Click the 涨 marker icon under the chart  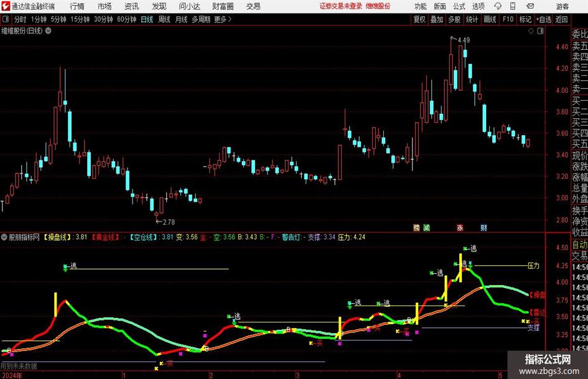point(460,227)
